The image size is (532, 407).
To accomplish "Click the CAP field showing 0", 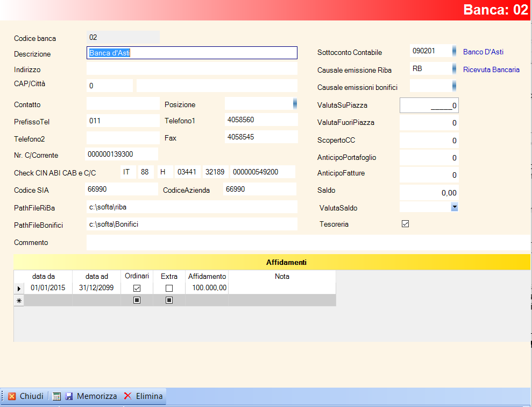I will (110, 86).
